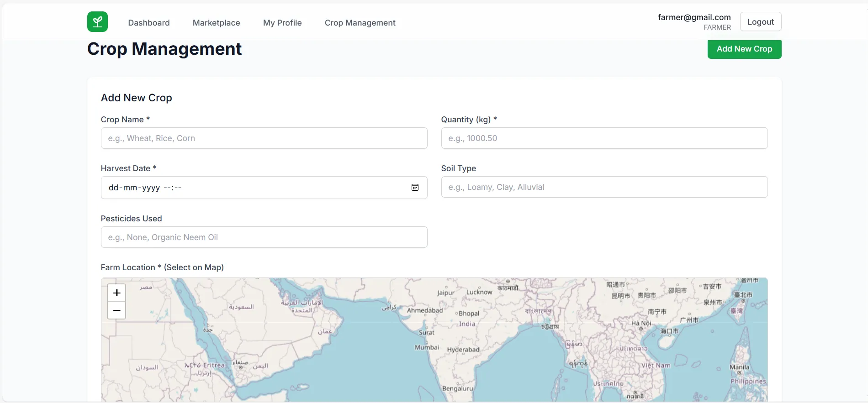Screen dimensions: 868x403
Task: Click the Crop Management page title
Action: coord(164,49)
